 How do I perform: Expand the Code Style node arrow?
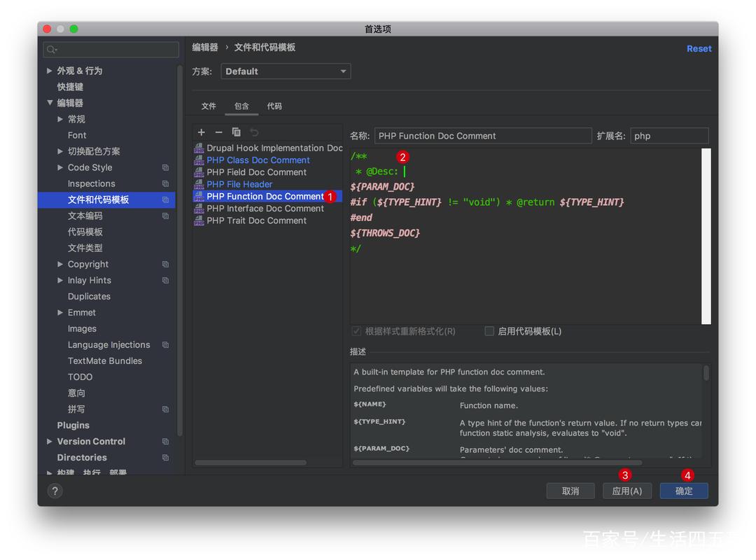coord(59,167)
